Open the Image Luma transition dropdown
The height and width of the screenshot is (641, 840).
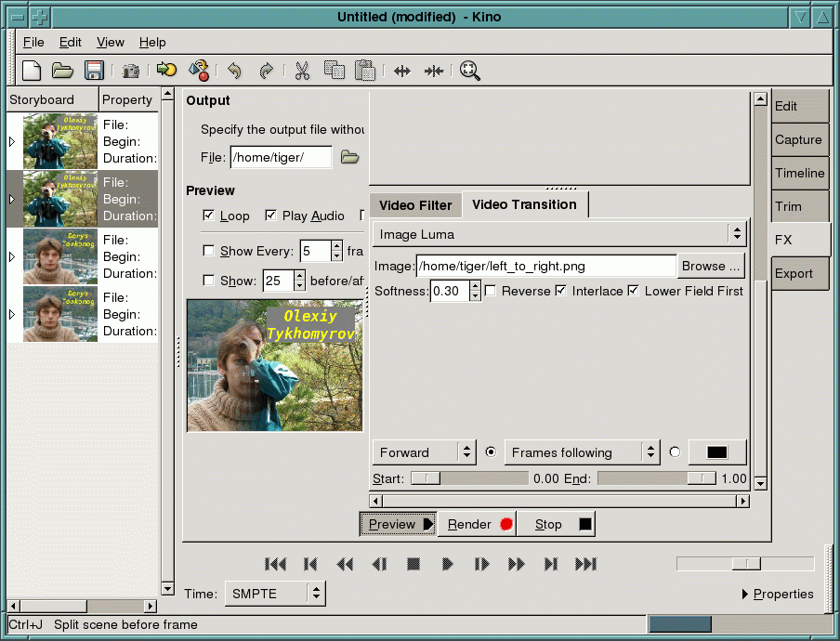pos(559,234)
